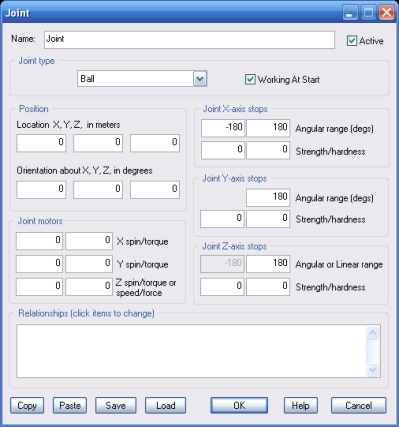
Task: Focus the Z torque or force field
Action: tap(89, 287)
